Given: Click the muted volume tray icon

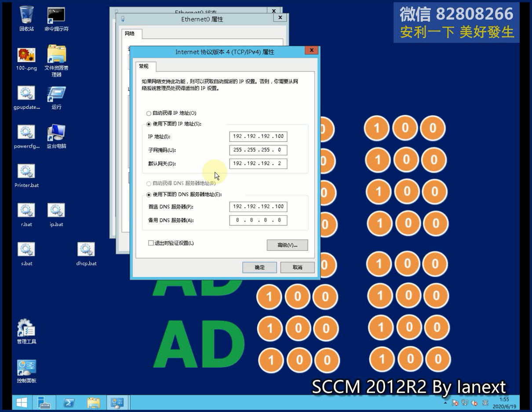Looking at the screenshot, I should (475, 402).
